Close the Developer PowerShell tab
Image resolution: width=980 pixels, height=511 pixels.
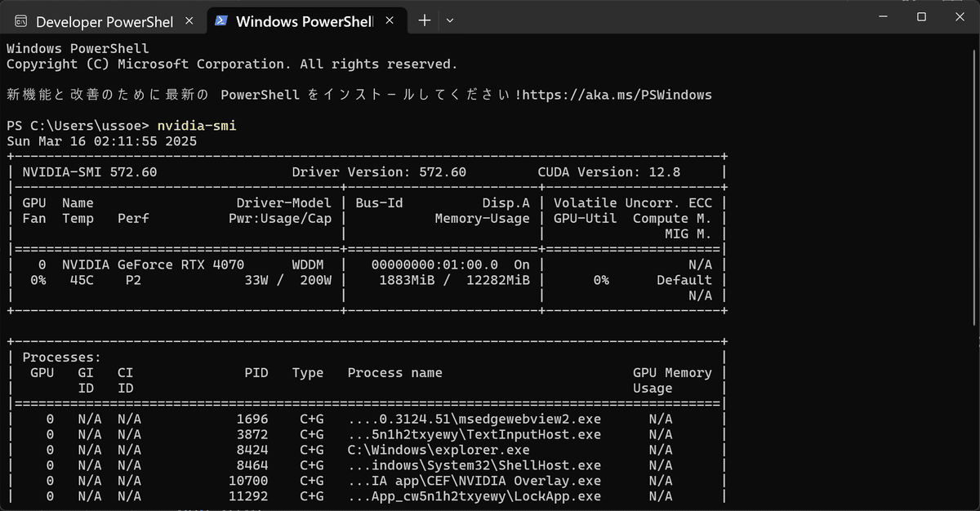[189, 21]
